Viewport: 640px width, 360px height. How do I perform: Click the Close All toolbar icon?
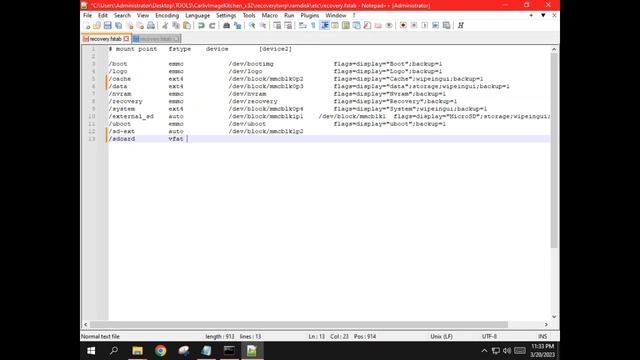click(140, 25)
